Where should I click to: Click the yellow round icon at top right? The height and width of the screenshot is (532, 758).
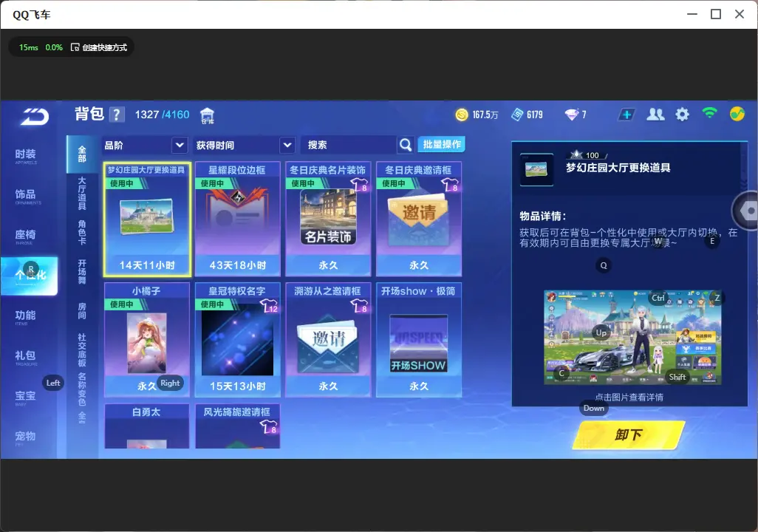tap(737, 114)
